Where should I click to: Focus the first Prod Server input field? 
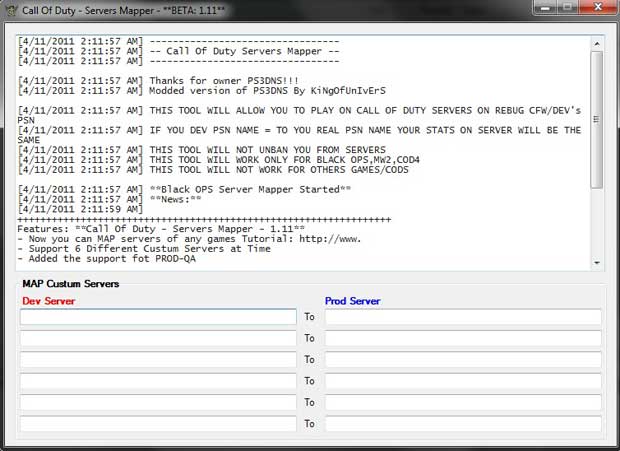(462, 317)
